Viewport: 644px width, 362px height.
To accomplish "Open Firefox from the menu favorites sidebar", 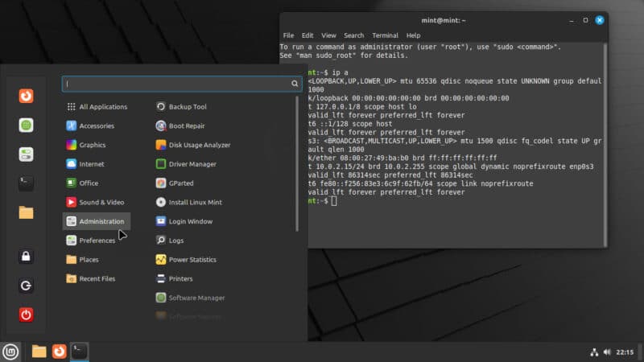I will tap(27, 97).
